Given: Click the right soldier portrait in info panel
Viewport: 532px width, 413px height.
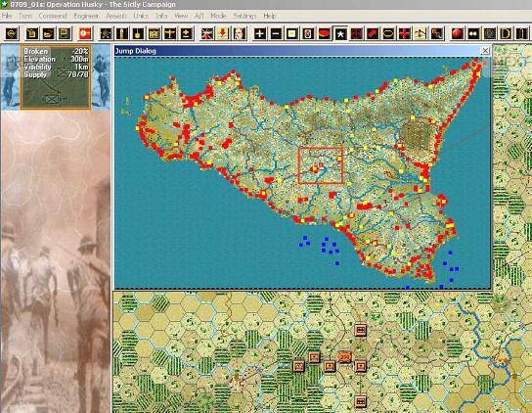Looking at the screenshot, I should [101, 76].
